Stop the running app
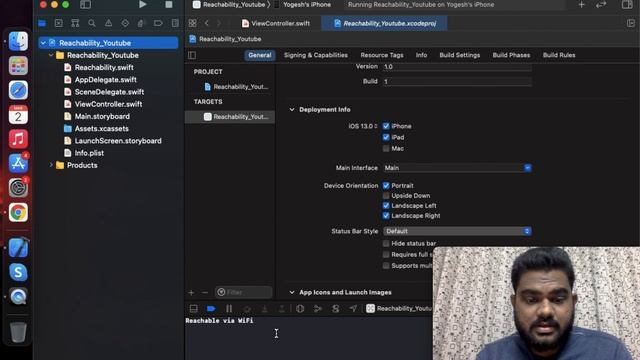 pos(169,4)
